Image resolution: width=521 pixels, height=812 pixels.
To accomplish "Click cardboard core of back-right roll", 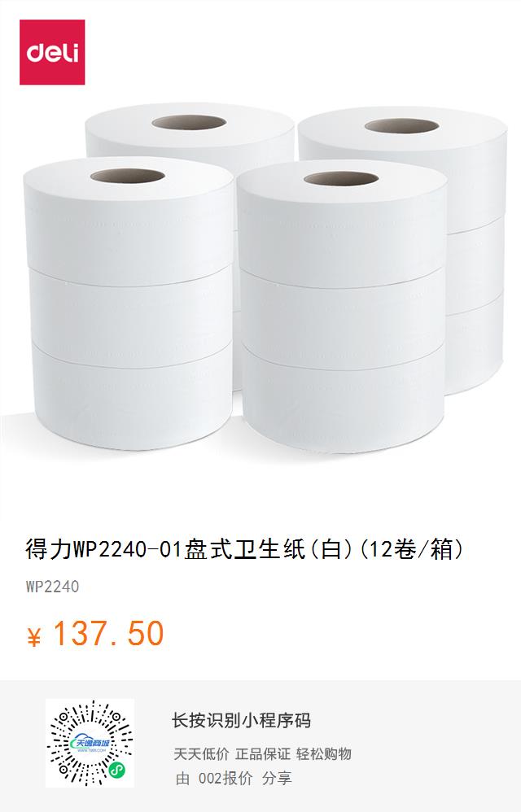I will tap(402, 125).
